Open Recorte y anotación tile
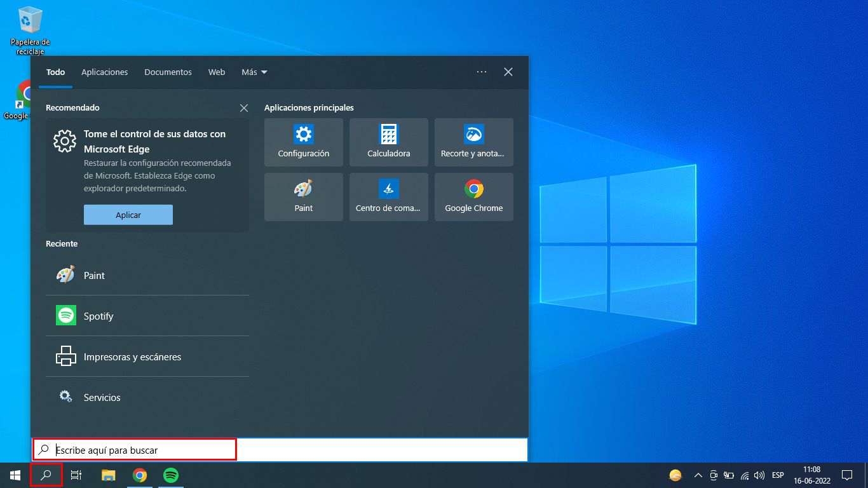868x488 pixels. click(x=473, y=142)
